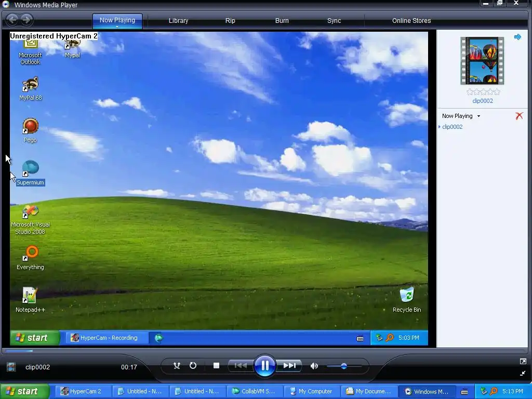Open the Now Playing list dropdown
The width and height of the screenshot is (532, 399).
[x=461, y=116]
